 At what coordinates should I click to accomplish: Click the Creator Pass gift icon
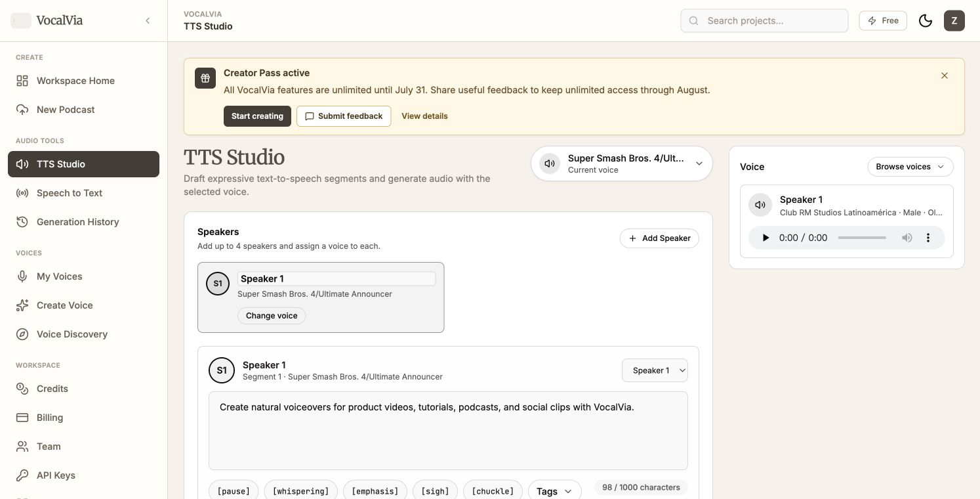click(205, 78)
